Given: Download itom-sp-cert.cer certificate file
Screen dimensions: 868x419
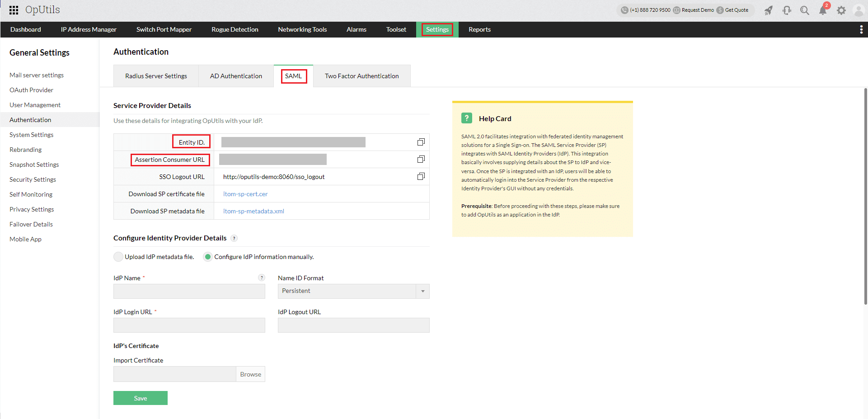Looking at the screenshot, I should click(245, 194).
